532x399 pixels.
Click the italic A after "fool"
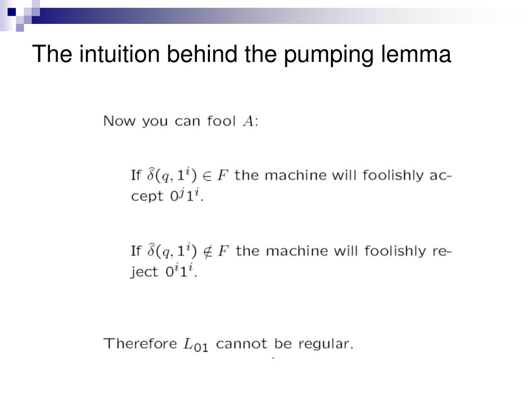coord(248,121)
